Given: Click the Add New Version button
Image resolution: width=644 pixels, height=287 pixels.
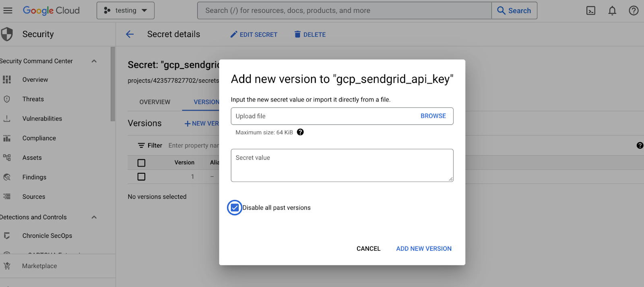Looking at the screenshot, I should point(423,249).
